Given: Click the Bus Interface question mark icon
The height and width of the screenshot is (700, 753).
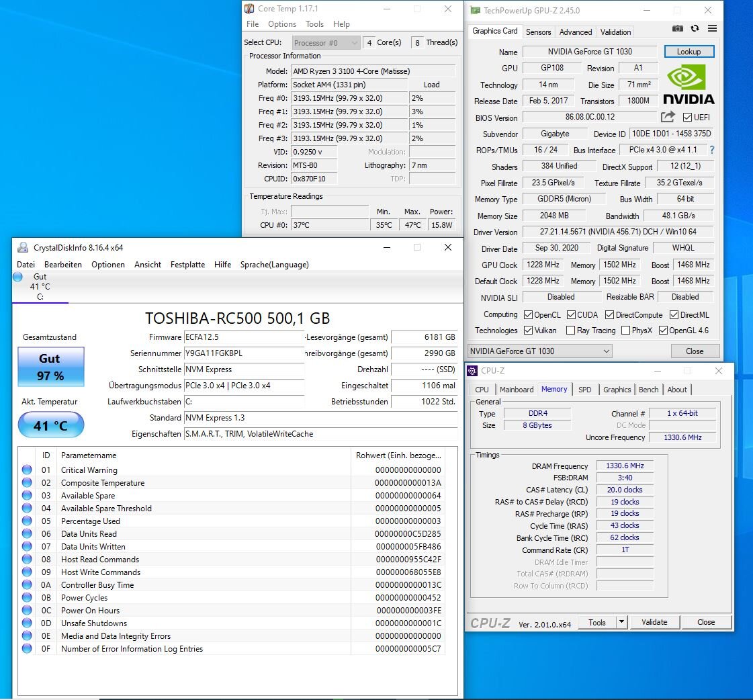Looking at the screenshot, I should tap(712, 150).
